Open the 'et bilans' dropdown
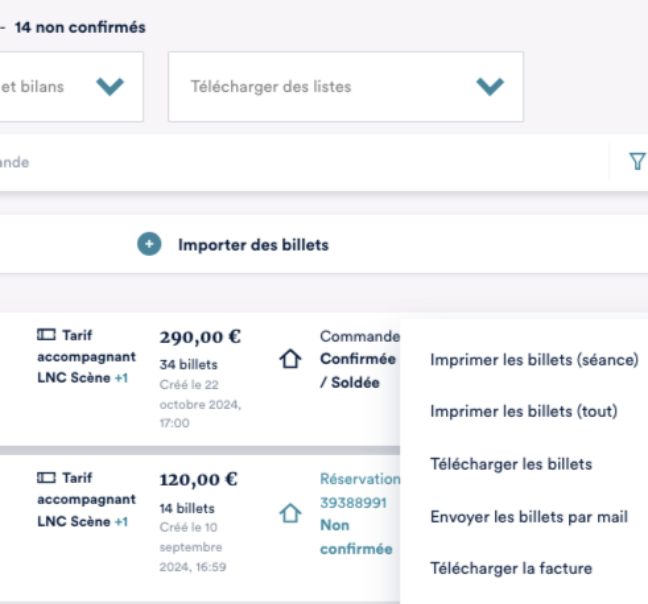648x604 pixels. pos(70,87)
